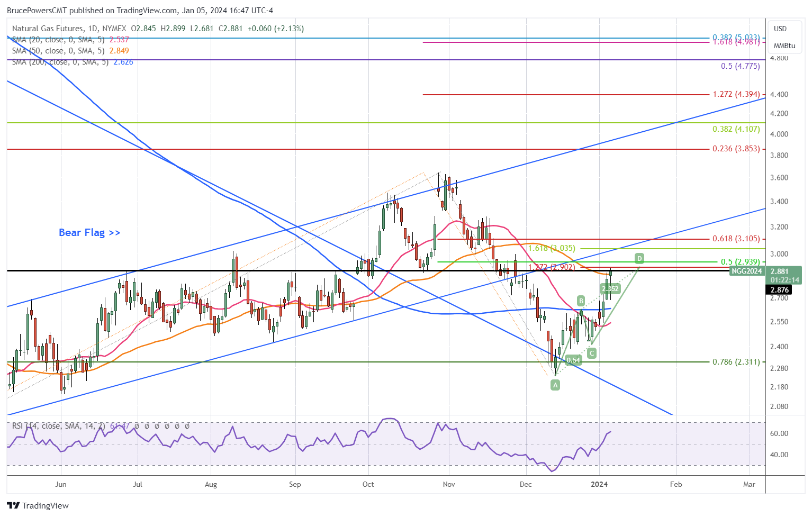Click the L2.681 low price value
The height and width of the screenshot is (517, 812).
(202, 29)
